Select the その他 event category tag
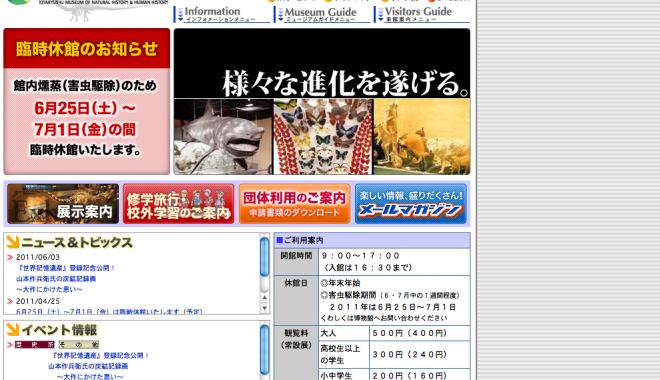 [79, 345]
